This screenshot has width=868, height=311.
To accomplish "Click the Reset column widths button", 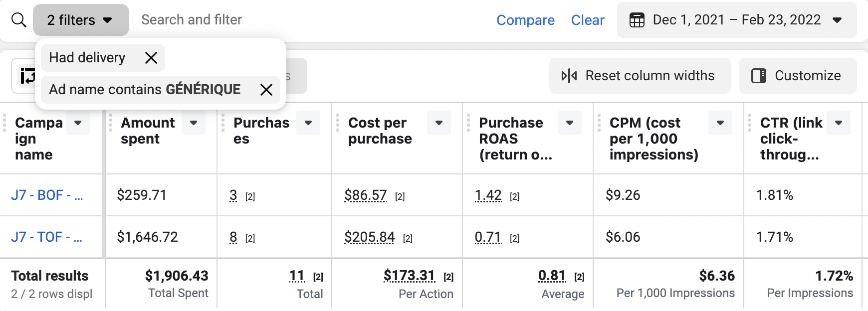I will click(x=640, y=76).
